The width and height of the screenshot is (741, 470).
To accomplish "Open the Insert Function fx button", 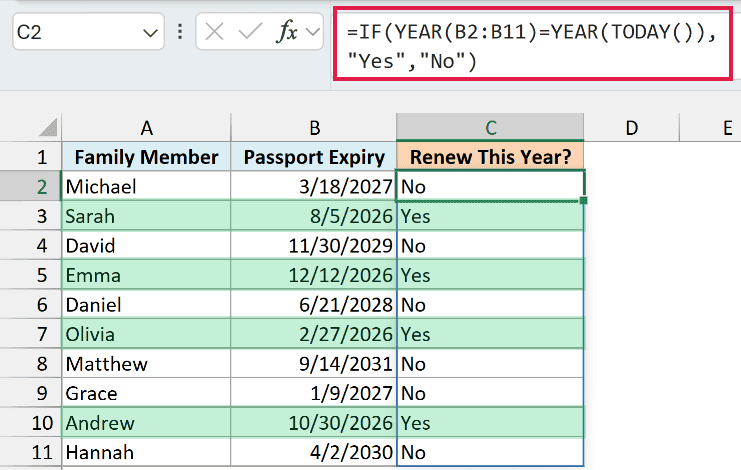I will (287, 32).
